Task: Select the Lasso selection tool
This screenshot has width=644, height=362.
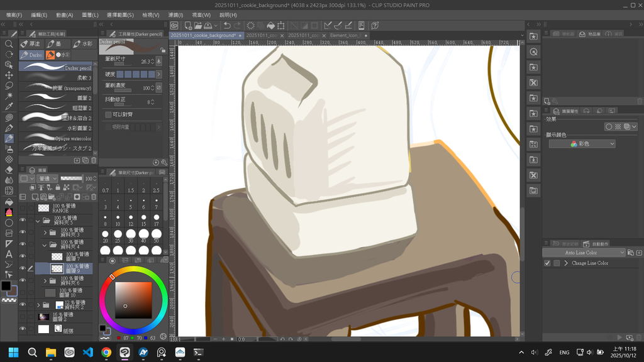Action: pos(9,85)
